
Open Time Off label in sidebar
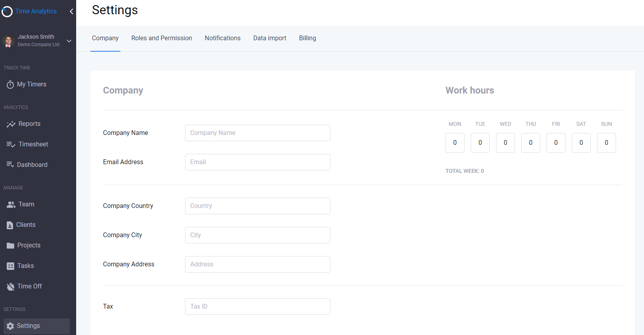(x=30, y=286)
